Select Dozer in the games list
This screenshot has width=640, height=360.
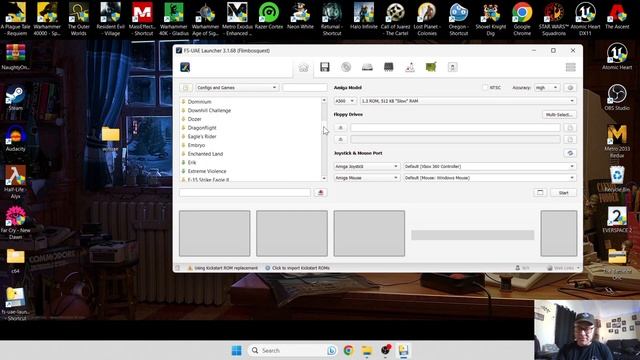pyautogui.click(x=194, y=119)
